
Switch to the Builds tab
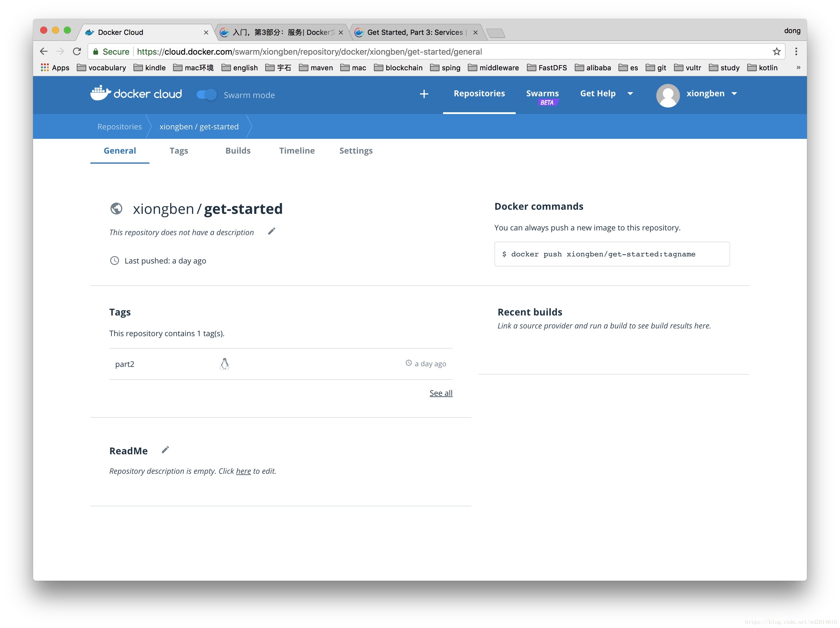(x=238, y=151)
